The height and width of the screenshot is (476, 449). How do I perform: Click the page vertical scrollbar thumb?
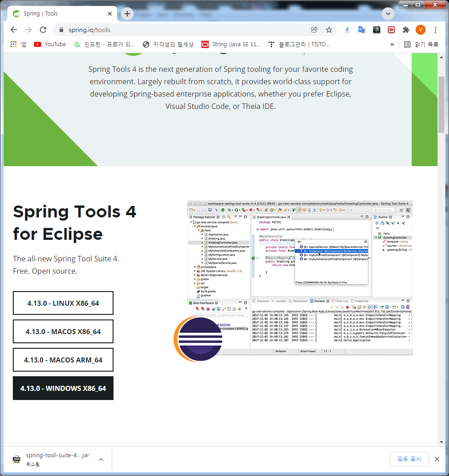click(441, 104)
